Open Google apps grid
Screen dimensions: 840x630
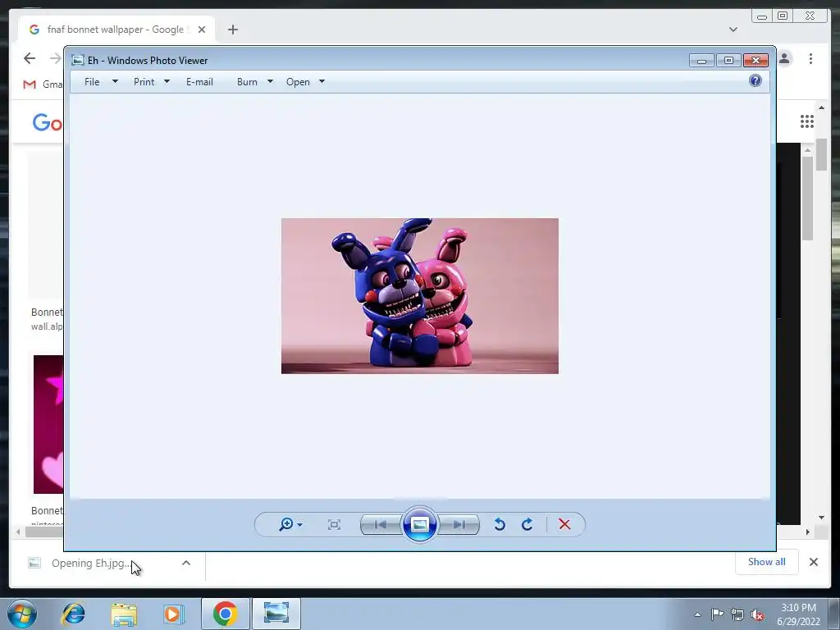click(x=807, y=121)
